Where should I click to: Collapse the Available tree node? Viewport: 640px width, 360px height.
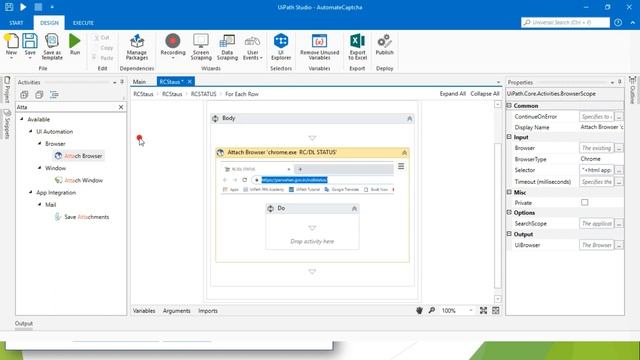[22, 119]
